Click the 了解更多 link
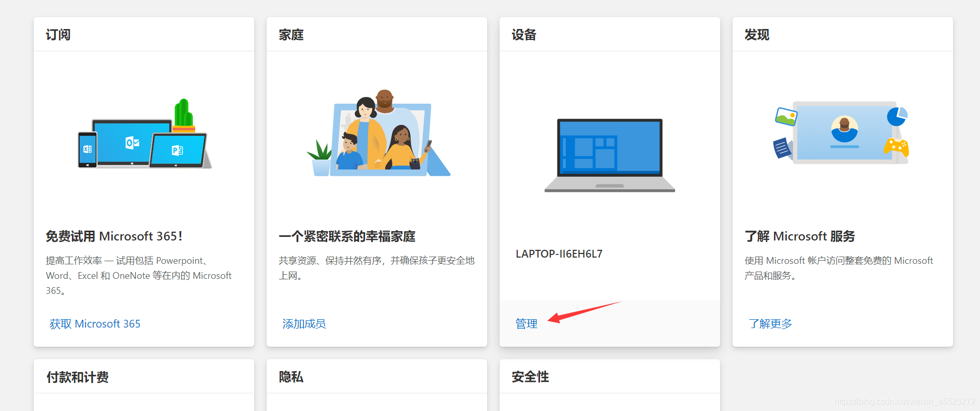 coord(770,324)
